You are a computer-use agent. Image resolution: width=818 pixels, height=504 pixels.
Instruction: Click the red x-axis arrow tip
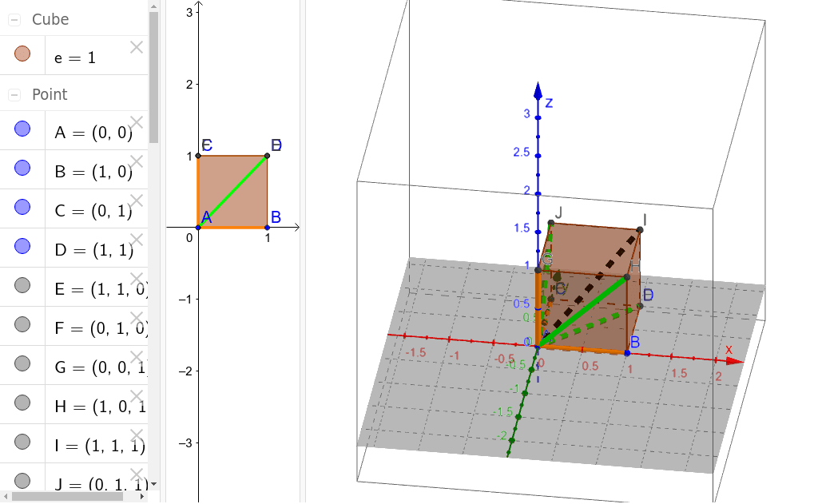(735, 361)
